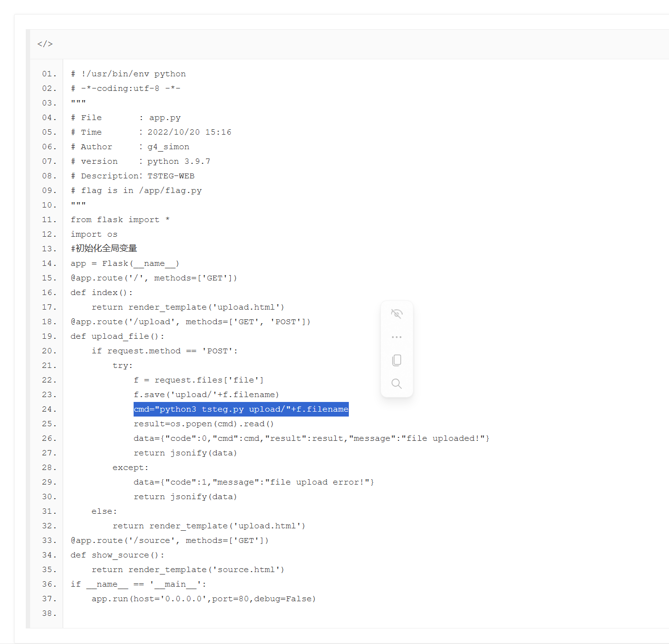Click line number 01 in the gutter
669x644 pixels.
click(x=49, y=74)
